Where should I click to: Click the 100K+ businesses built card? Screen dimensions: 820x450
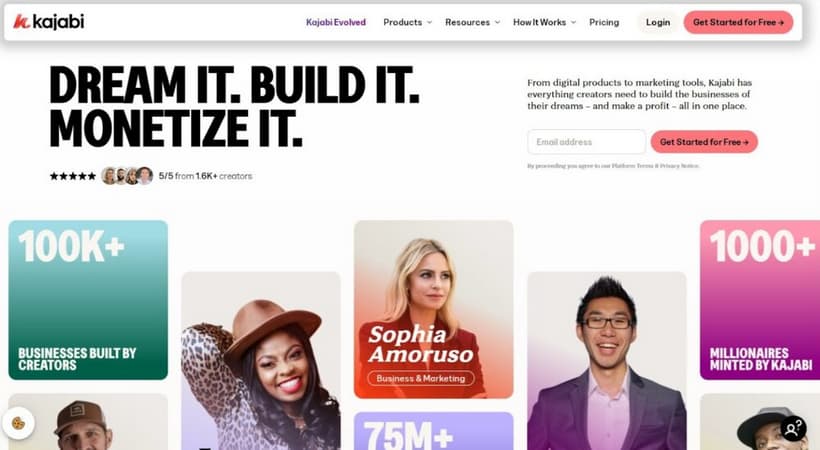coord(88,300)
